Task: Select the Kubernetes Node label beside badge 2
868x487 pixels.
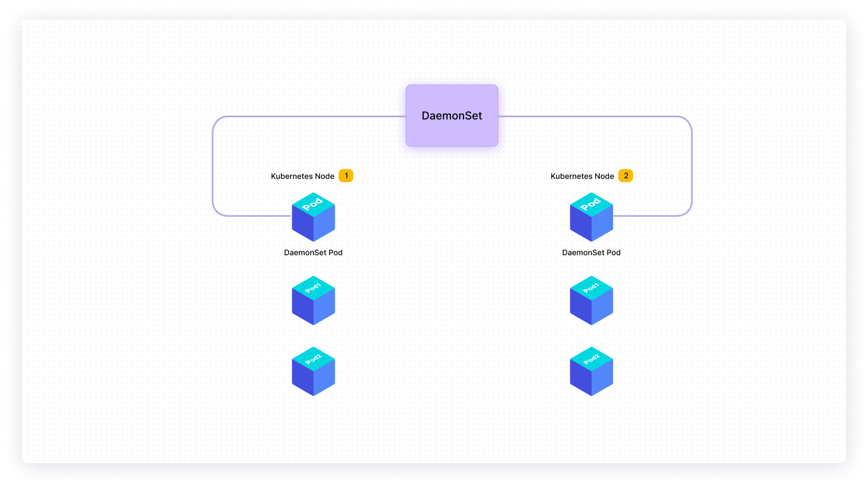Action: [582, 176]
